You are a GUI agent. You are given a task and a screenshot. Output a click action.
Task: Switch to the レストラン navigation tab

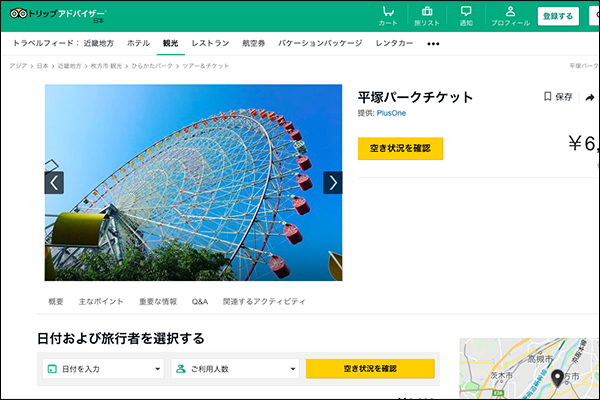210,44
